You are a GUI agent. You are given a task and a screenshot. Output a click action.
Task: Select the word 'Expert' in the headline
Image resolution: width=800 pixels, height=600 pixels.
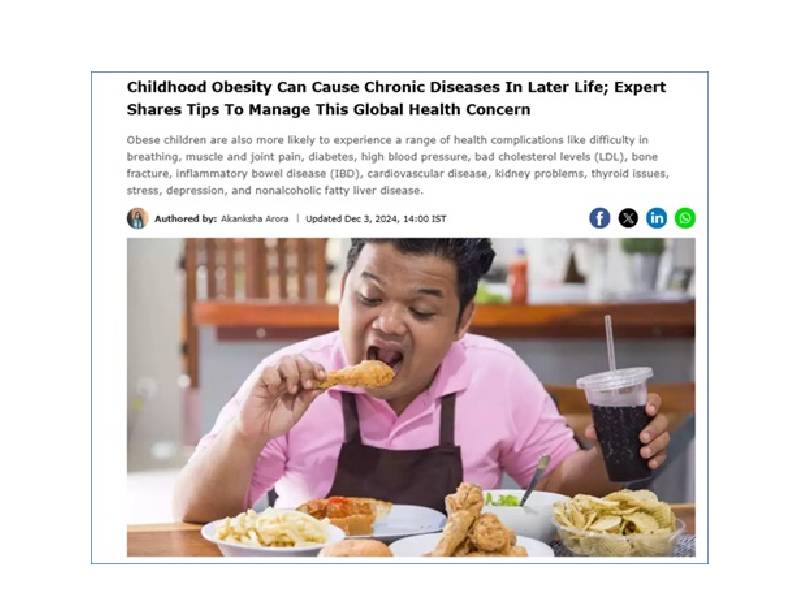[640, 87]
